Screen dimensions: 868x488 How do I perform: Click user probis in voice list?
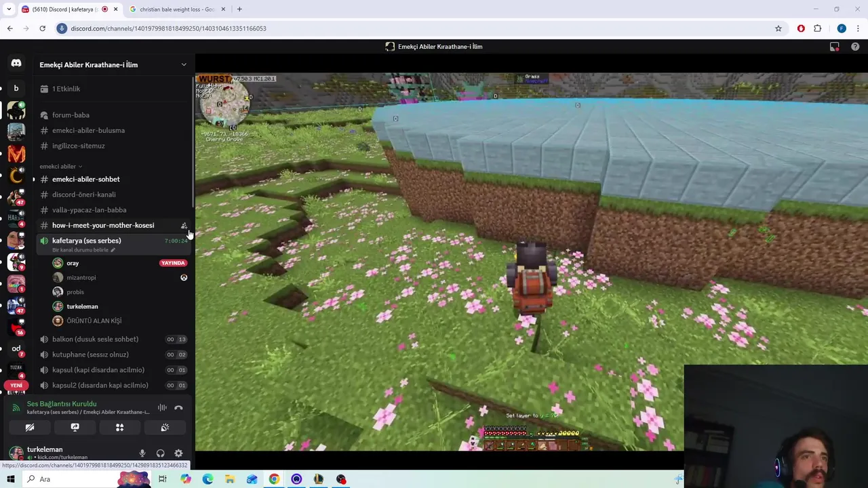tap(75, 292)
